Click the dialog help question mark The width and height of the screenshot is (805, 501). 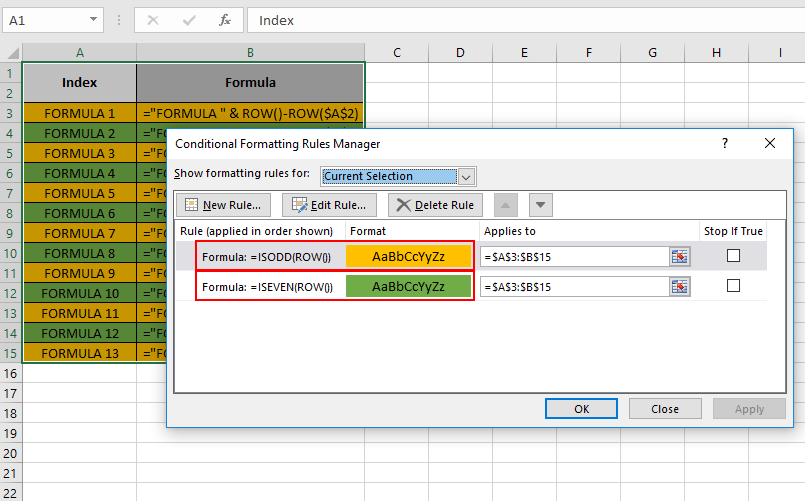725,143
